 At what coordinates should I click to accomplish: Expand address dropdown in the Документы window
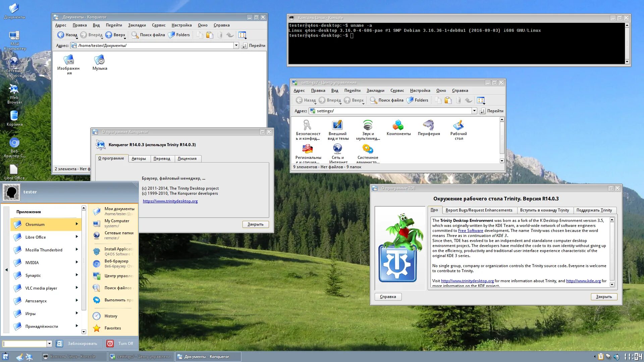pyautogui.click(x=236, y=46)
